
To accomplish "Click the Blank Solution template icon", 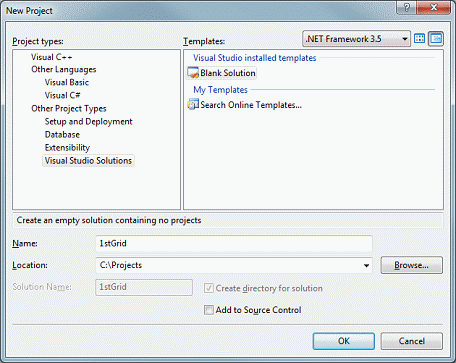I will [x=193, y=73].
